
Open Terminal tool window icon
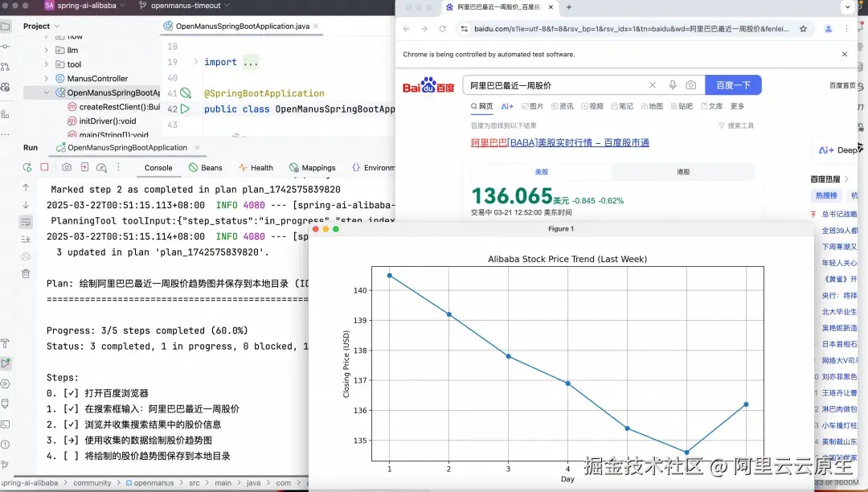pos(6,424)
